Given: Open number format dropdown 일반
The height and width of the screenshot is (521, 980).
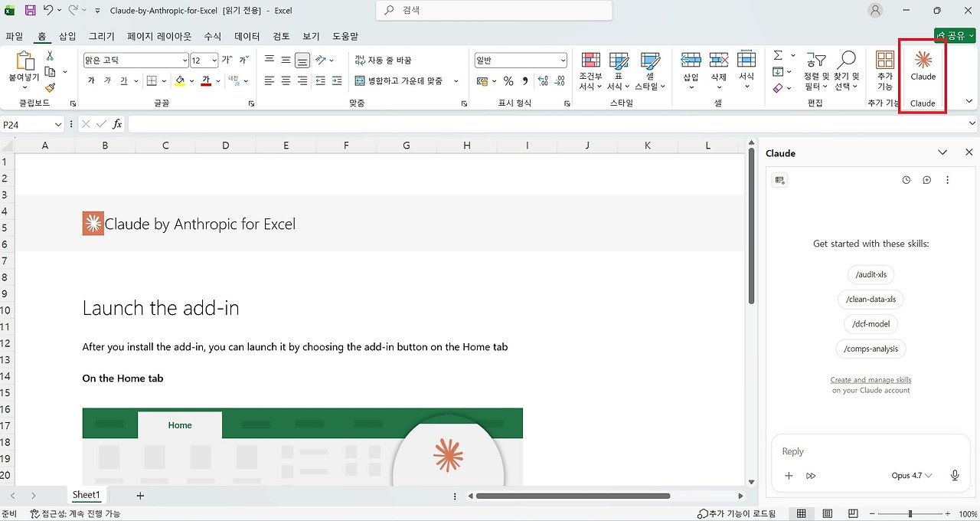Looking at the screenshot, I should [x=563, y=61].
